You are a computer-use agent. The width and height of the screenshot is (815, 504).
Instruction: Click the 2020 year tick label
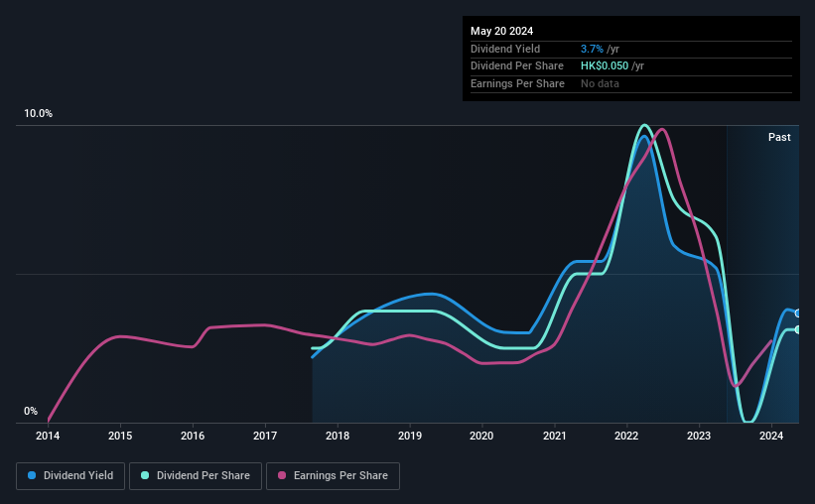click(481, 436)
